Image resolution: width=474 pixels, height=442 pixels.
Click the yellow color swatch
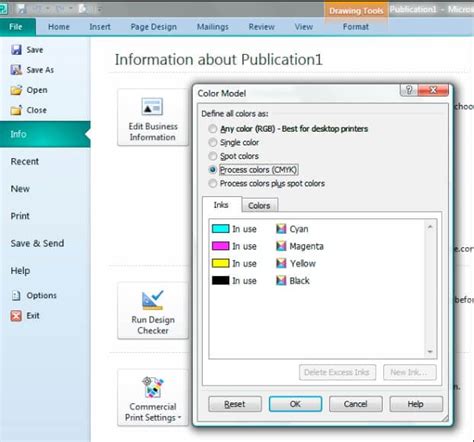tap(220, 263)
